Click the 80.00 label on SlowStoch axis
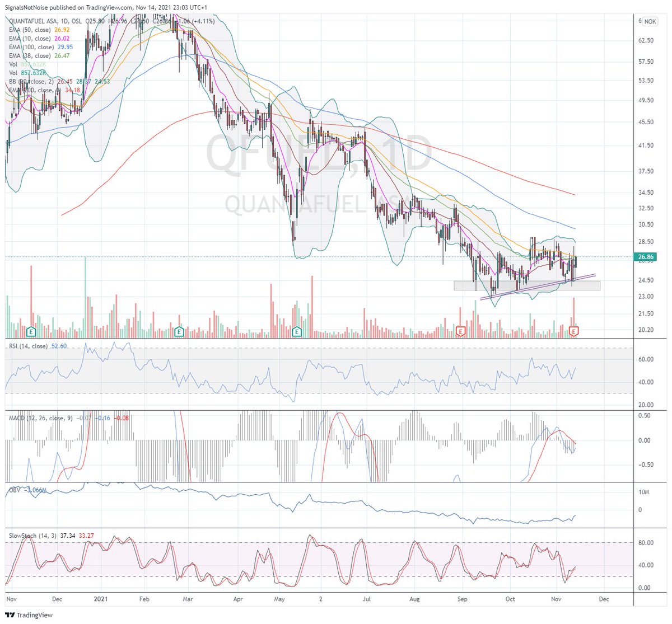 pyautogui.click(x=646, y=542)
